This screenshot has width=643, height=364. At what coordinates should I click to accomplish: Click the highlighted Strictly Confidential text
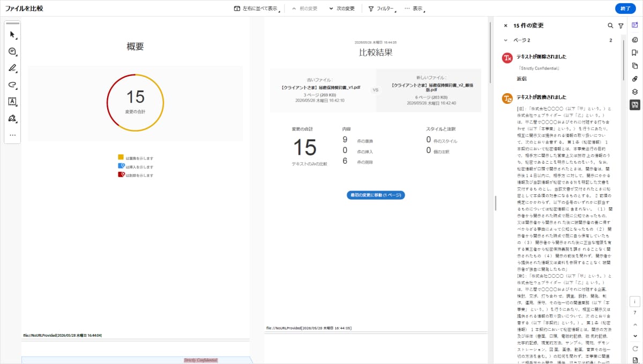pos(200,360)
